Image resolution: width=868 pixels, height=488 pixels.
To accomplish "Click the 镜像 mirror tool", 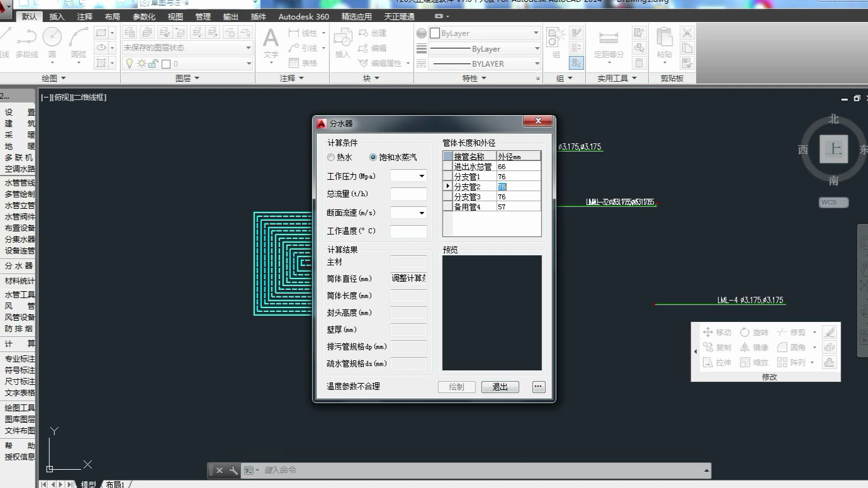I will coord(754,347).
